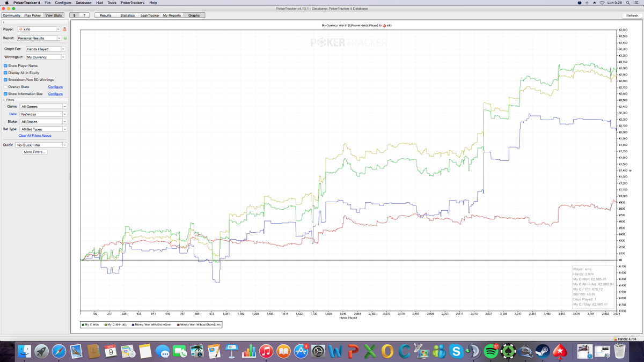Uncheck Show Player Name
The width and height of the screenshot is (644, 362).
[5, 65]
